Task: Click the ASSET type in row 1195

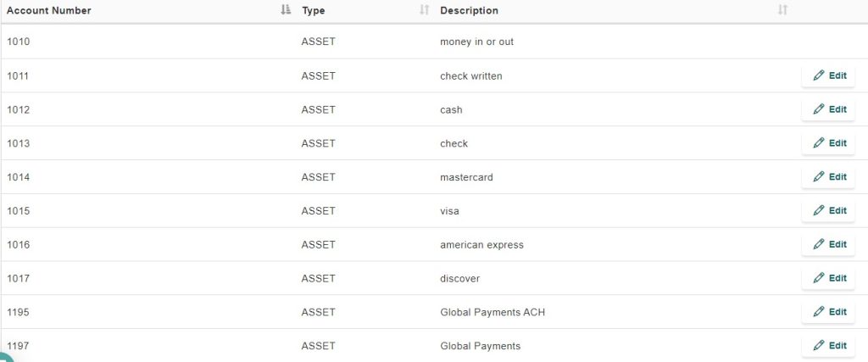Action: [x=319, y=312]
